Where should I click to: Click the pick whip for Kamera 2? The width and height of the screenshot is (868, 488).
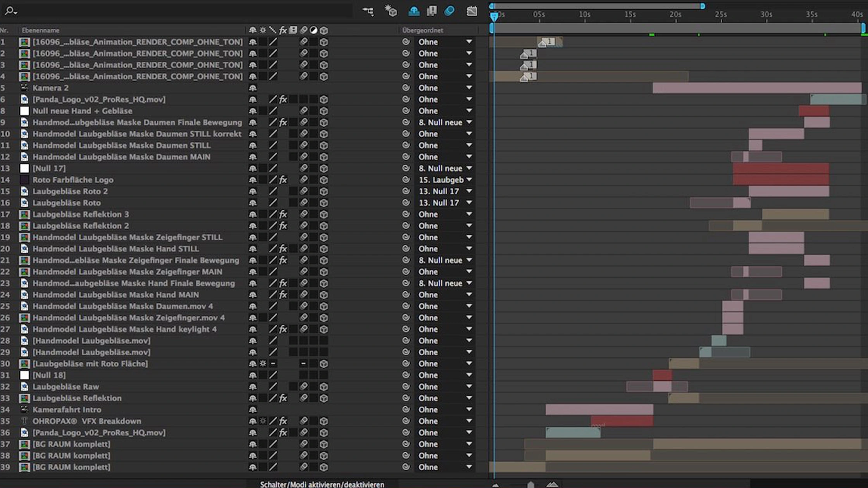pos(406,88)
